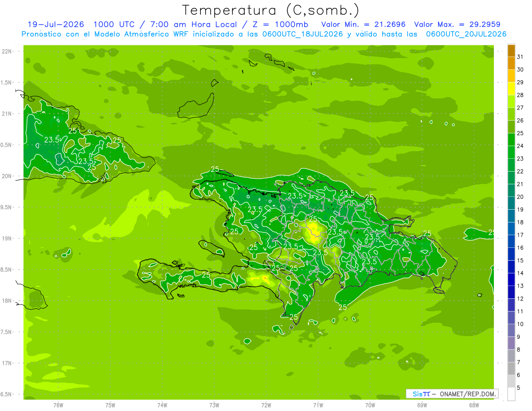Click the title "Temperatura (C,somb.)"

pyautogui.click(x=271, y=10)
